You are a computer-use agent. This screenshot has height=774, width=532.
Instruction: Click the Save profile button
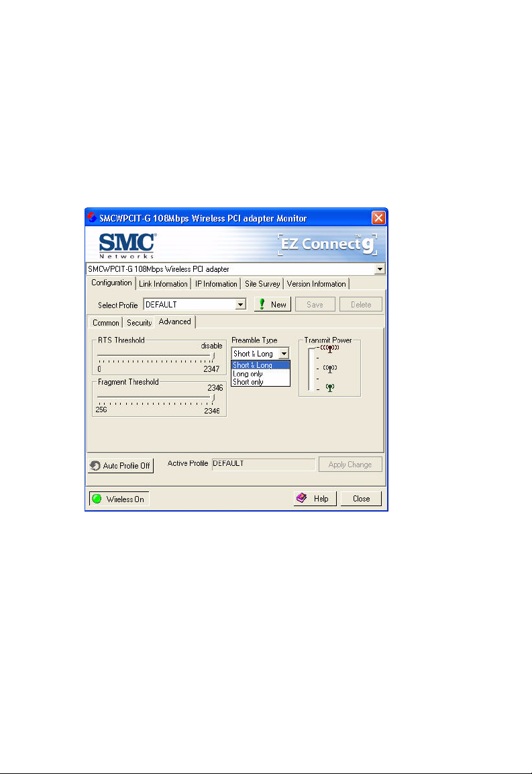coord(315,304)
